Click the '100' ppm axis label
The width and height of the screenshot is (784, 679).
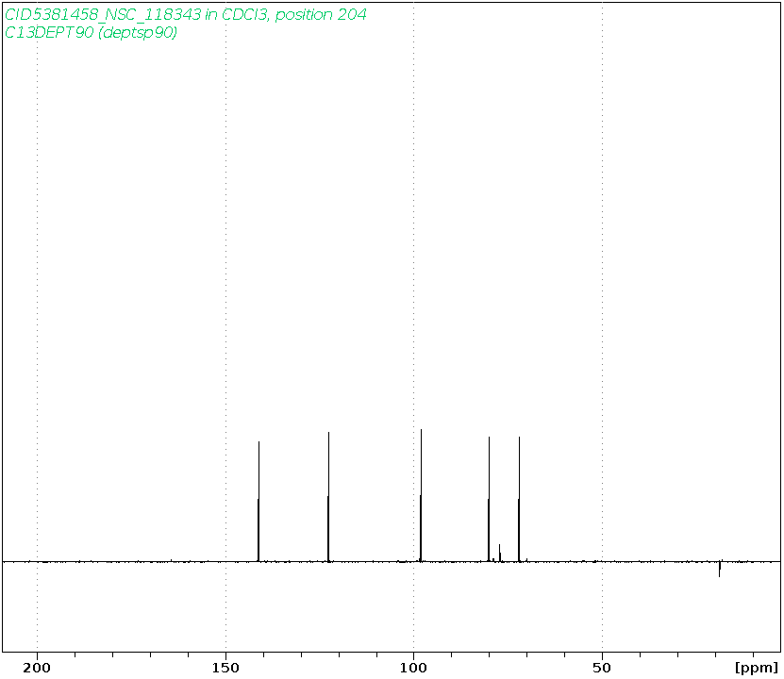pos(413,668)
